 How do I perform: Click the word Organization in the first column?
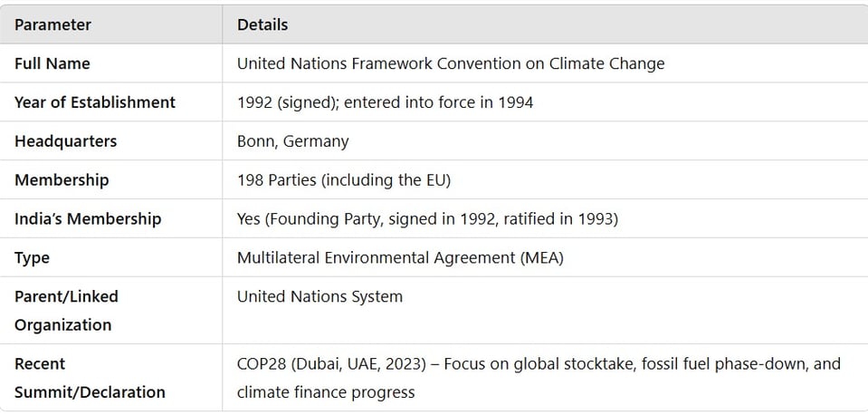tap(62, 324)
